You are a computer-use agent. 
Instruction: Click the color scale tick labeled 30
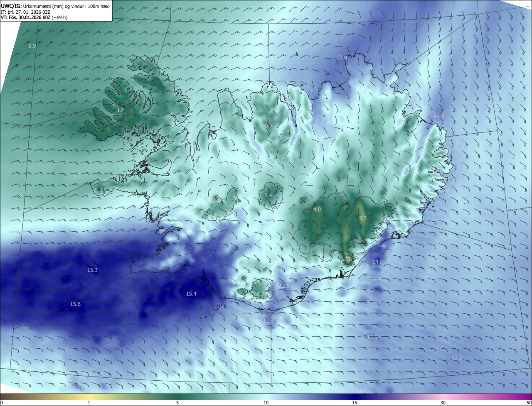[x=443, y=403]
